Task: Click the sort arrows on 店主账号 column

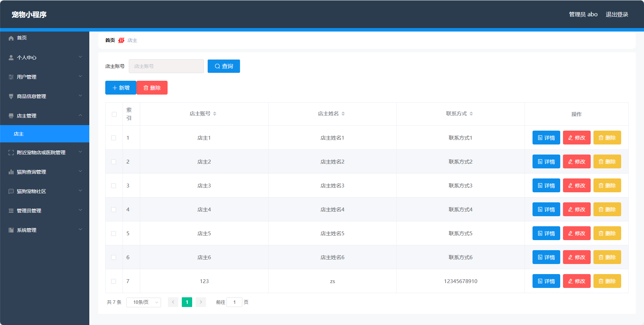Action: [x=215, y=114]
